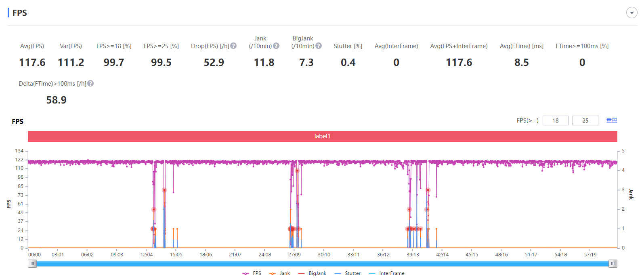Click the Avg(FTime) [ms] value 8.5

pos(522,62)
